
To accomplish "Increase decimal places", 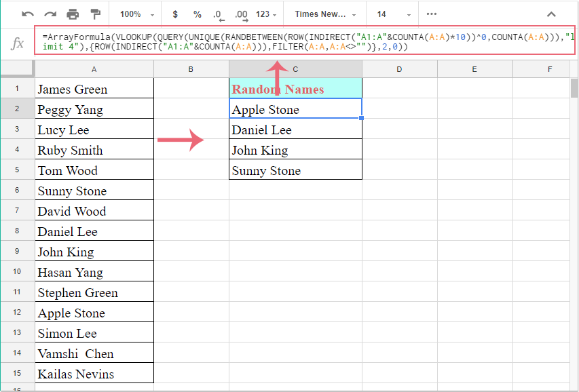I will tap(240, 14).
